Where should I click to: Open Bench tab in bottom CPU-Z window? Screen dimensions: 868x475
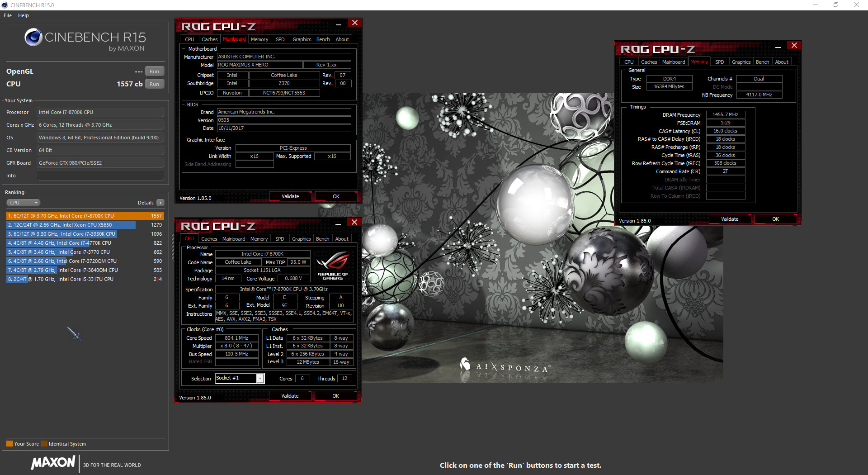click(322, 239)
